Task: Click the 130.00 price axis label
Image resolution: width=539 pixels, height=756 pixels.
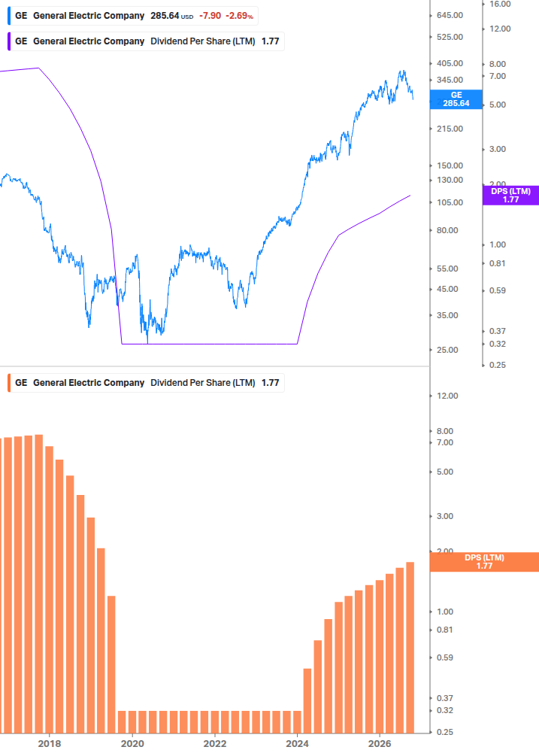Action: pyautogui.click(x=450, y=181)
